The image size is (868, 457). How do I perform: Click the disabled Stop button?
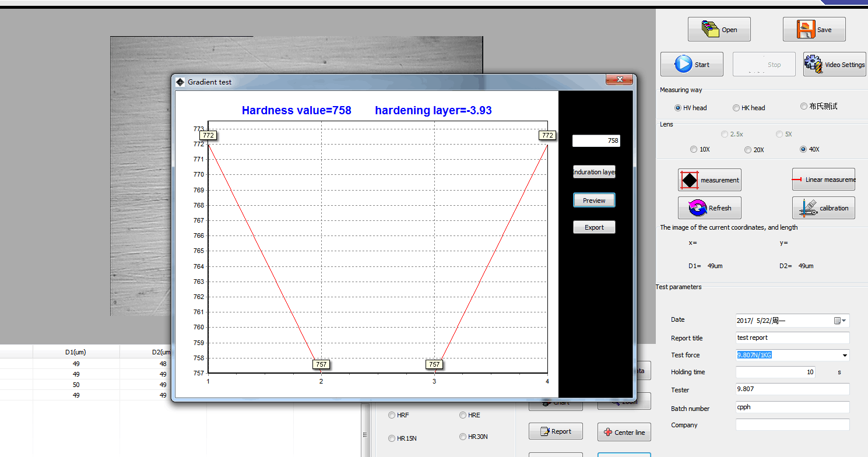[764, 64]
